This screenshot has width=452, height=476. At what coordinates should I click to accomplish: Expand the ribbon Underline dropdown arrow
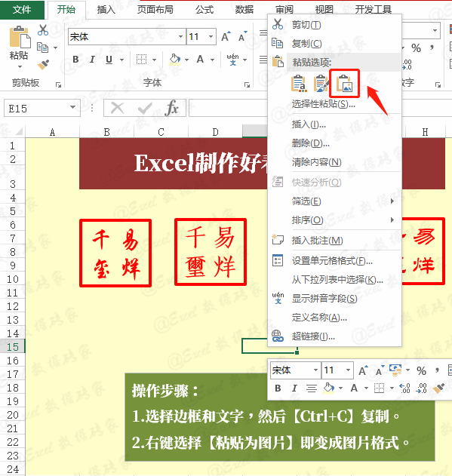tap(121, 60)
